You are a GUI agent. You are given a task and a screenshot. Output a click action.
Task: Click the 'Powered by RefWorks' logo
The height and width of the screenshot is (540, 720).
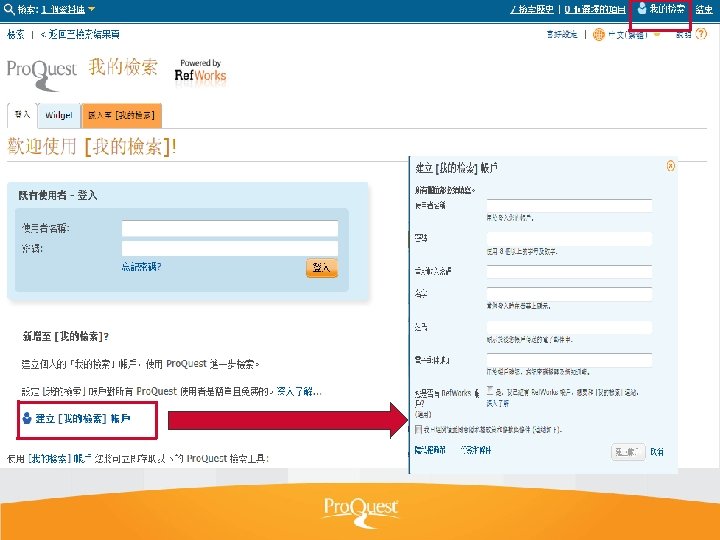point(200,71)
